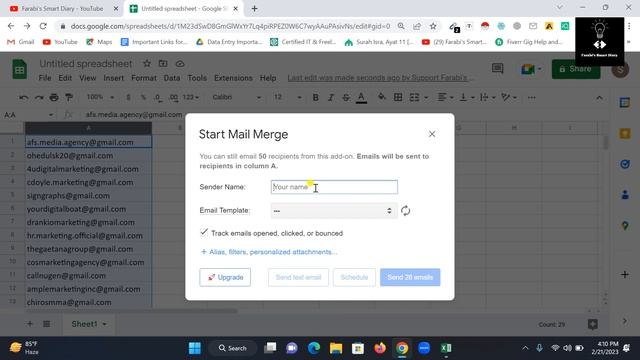The image size is (640, 360).
Task: Click the Redo icon in toolbar
Action: click(x=39, y=97)
